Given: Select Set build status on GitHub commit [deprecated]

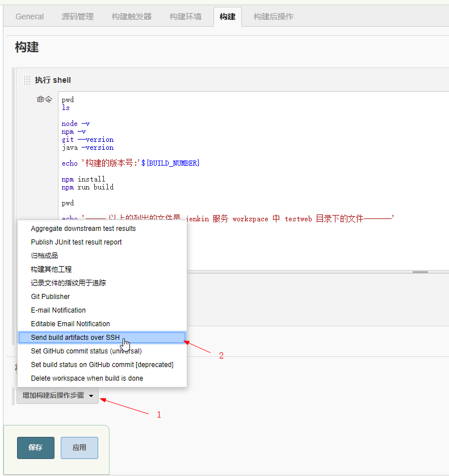Looking at the screenshot, I should (102, 365).
